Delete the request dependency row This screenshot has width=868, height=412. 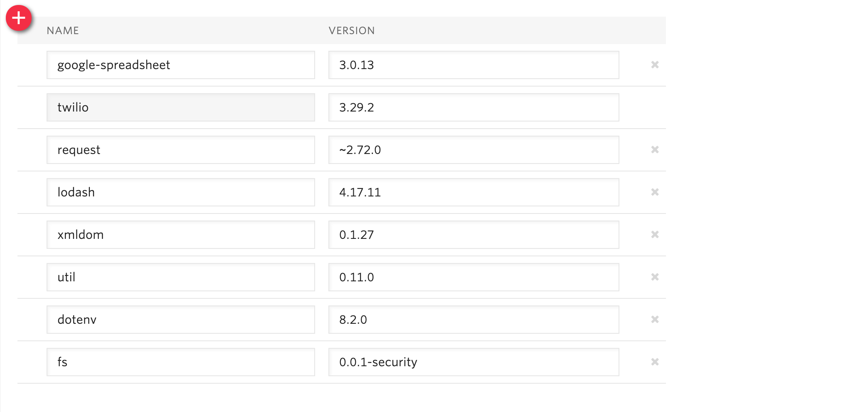[655, 150]
